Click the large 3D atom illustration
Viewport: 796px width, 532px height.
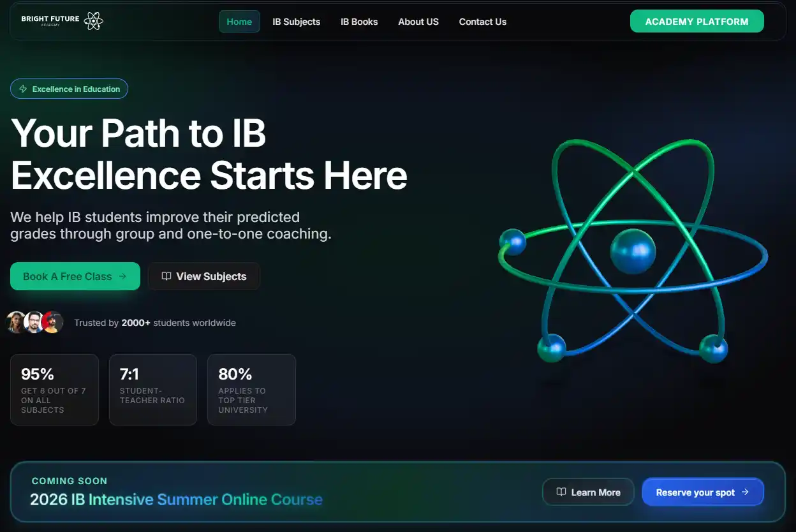click(x=633, y=252)
